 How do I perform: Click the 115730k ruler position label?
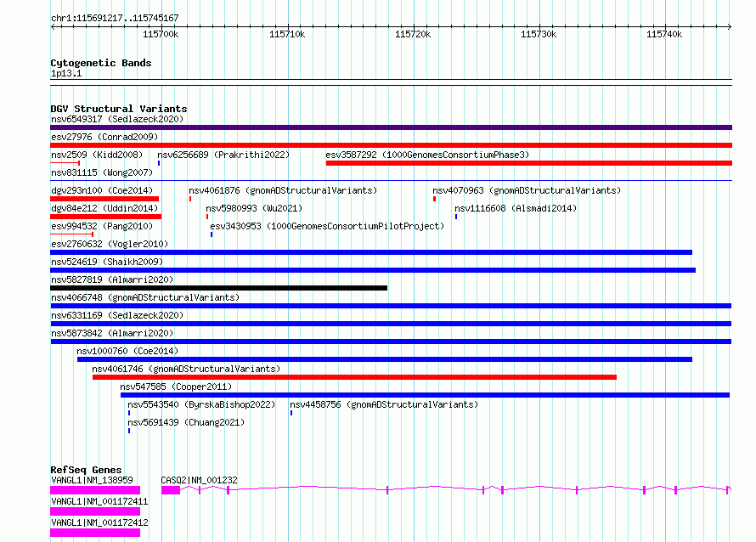(539, 34)
